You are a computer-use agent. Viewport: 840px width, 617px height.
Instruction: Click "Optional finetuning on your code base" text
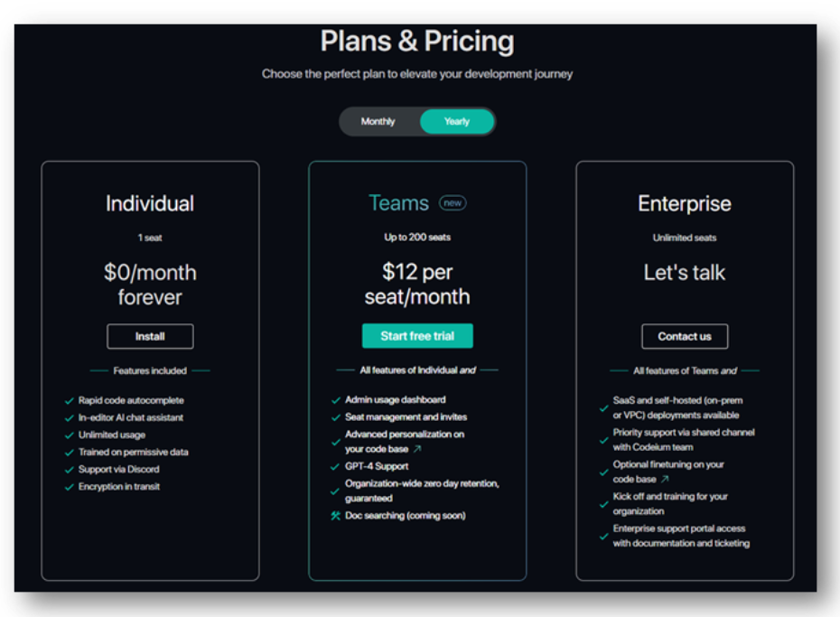[x=668, y=464]
